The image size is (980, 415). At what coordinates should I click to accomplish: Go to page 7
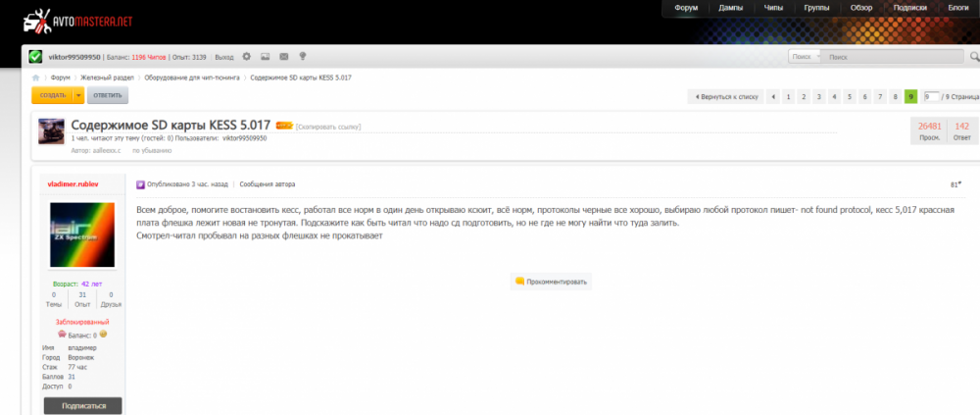[880, 96]
